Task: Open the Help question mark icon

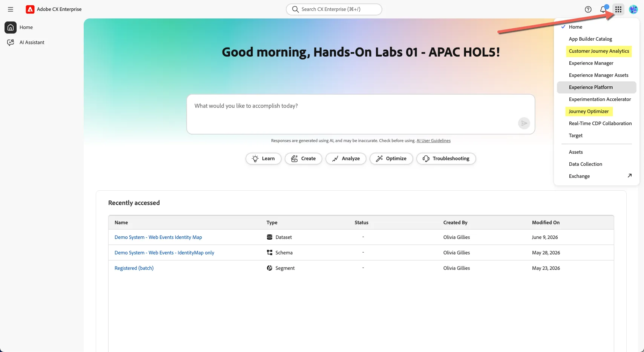Action: 588,9
